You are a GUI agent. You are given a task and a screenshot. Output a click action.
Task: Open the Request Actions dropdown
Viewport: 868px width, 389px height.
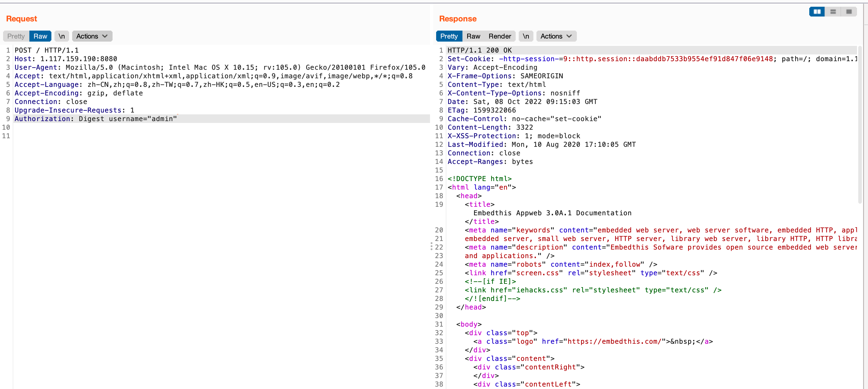(x=92, y=36)
